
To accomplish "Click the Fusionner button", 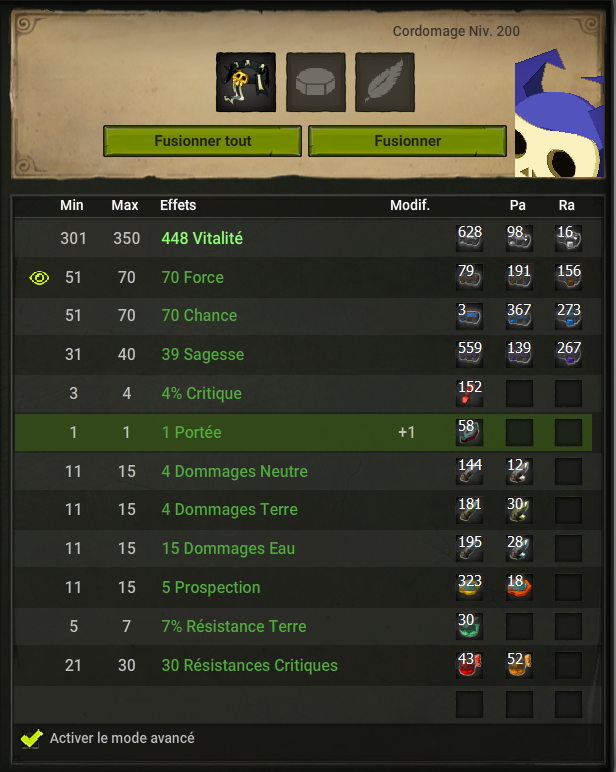I will pyautogui.click(x=407, y=141).
